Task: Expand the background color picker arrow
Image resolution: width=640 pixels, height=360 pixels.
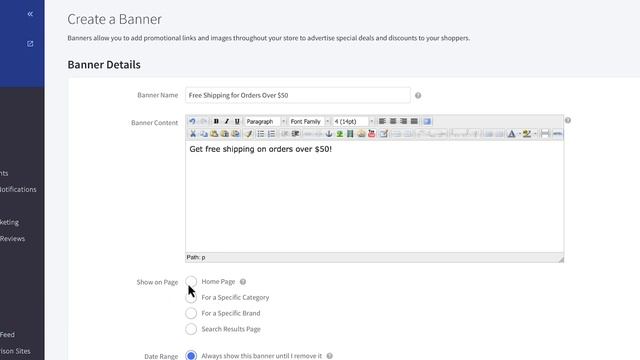Action: (x=535, y=133)
